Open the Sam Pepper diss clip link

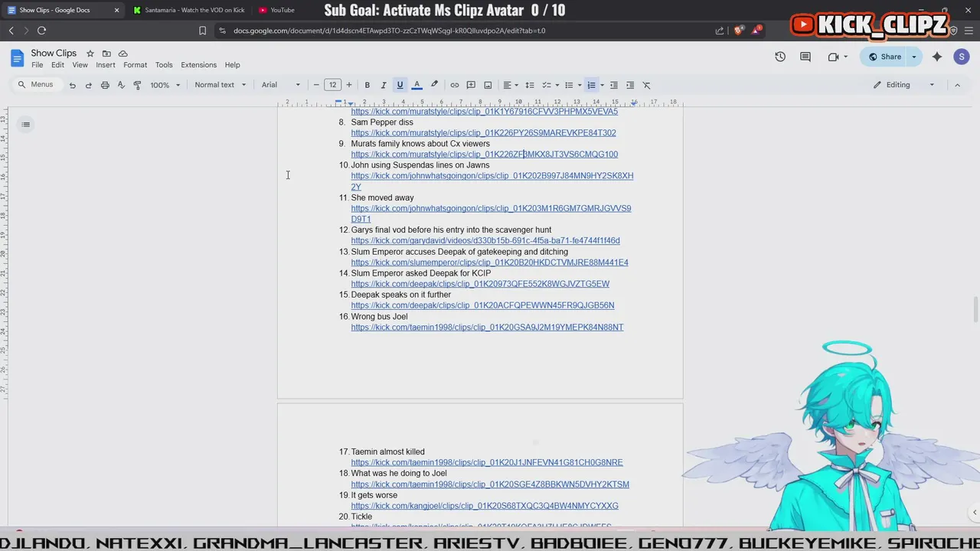coord(483,133)
